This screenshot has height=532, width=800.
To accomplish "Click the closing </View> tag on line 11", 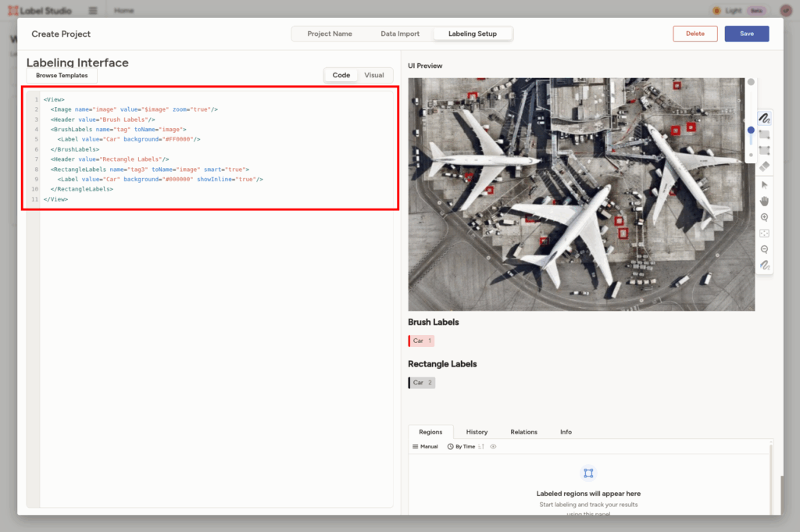I will pyautogui.click(x=55, y=199).
